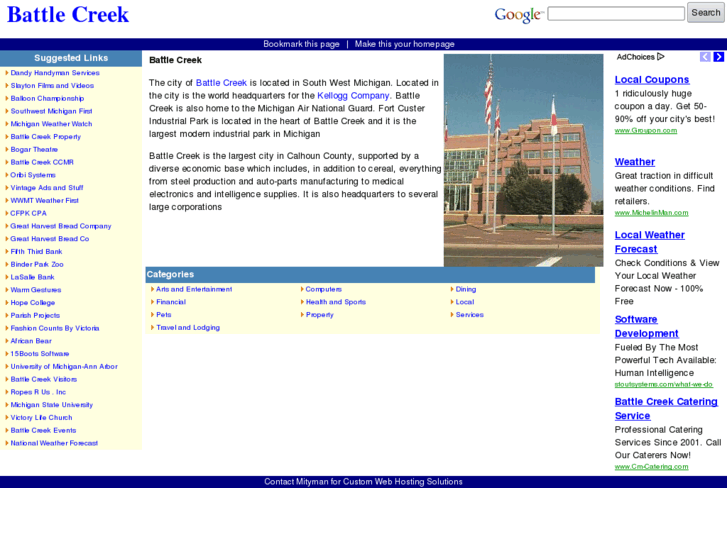Open Great Harvest Bread Co link
727x545 pixels.
pos(50,239)
